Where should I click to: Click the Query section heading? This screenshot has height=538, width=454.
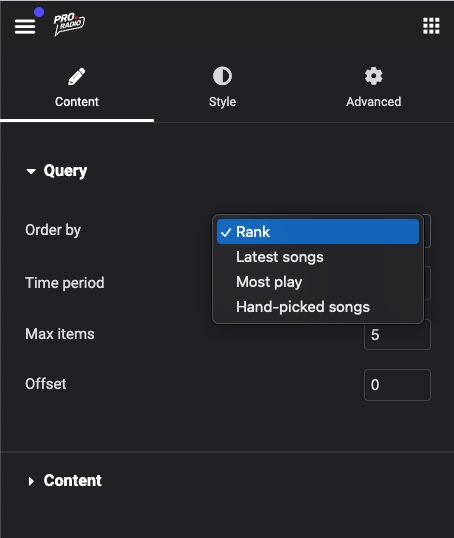(x=65, y=171)
